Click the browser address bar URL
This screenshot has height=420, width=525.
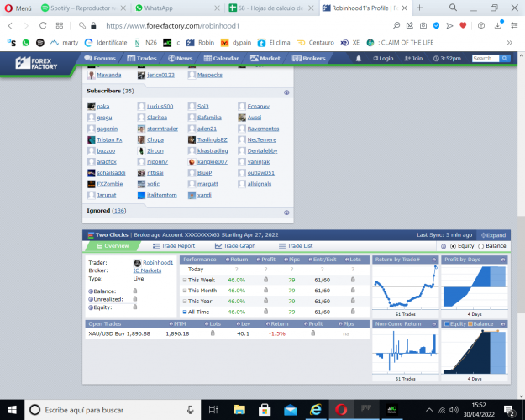click(172, 26)
